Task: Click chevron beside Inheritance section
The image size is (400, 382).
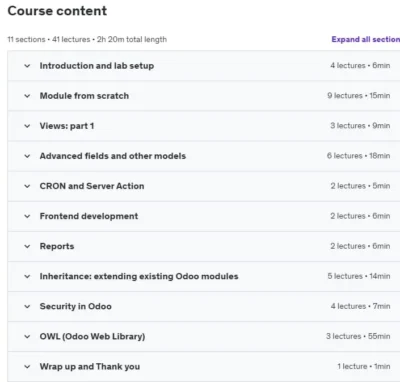Action: click(27, 276)
